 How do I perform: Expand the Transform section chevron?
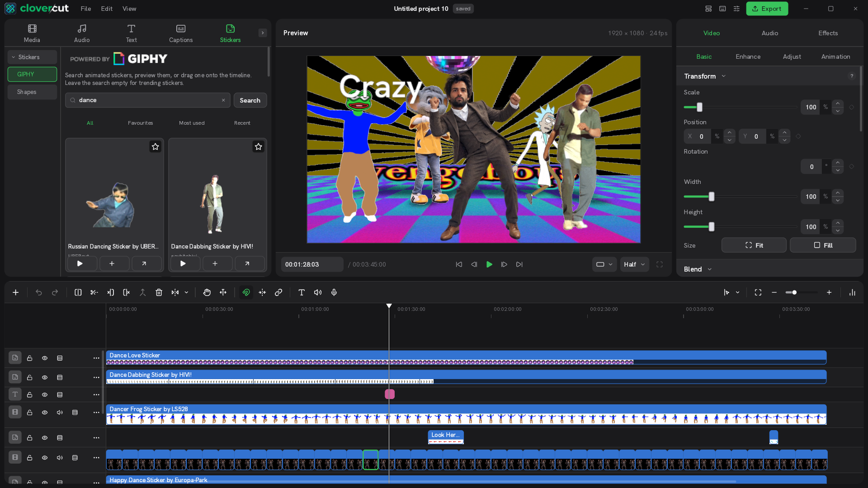pos(723,76)
